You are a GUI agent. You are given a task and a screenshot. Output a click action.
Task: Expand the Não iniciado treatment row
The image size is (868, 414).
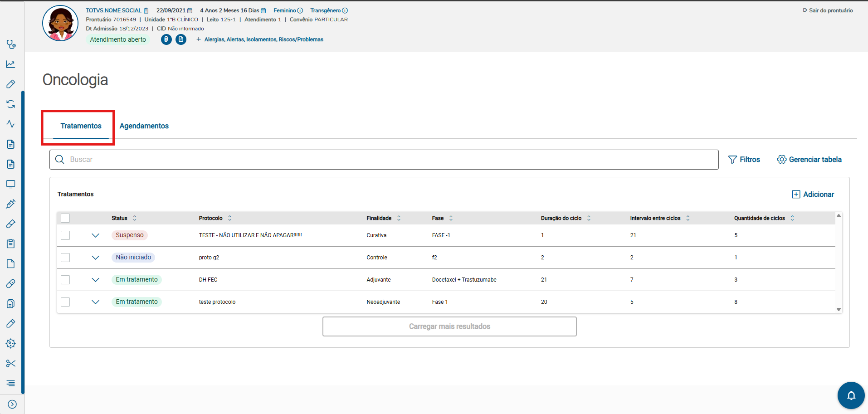point(95,258)
